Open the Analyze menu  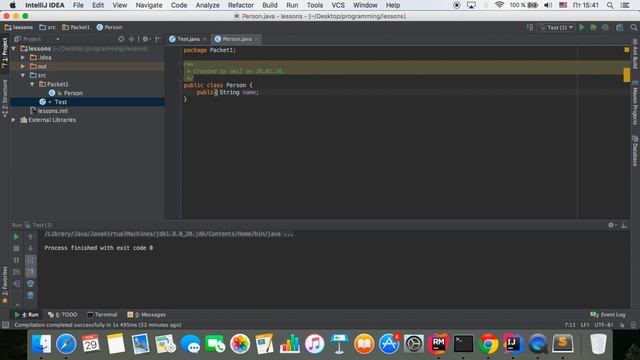tap(207, 5)
